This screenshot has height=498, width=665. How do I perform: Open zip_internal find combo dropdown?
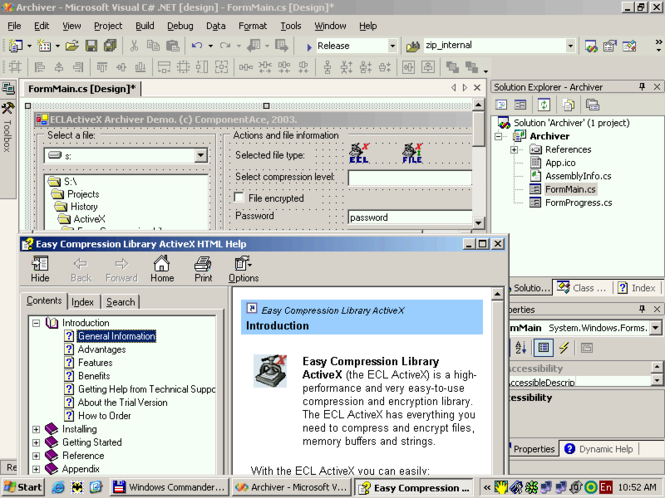tap(570, 45)
